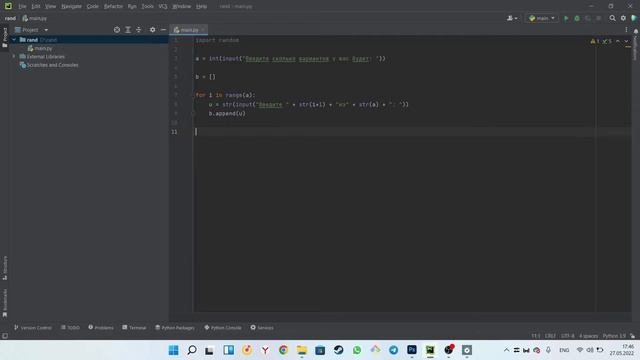Close the main.py editor tab
This screenshot has height=360, width=640.
tap(203, 30)
